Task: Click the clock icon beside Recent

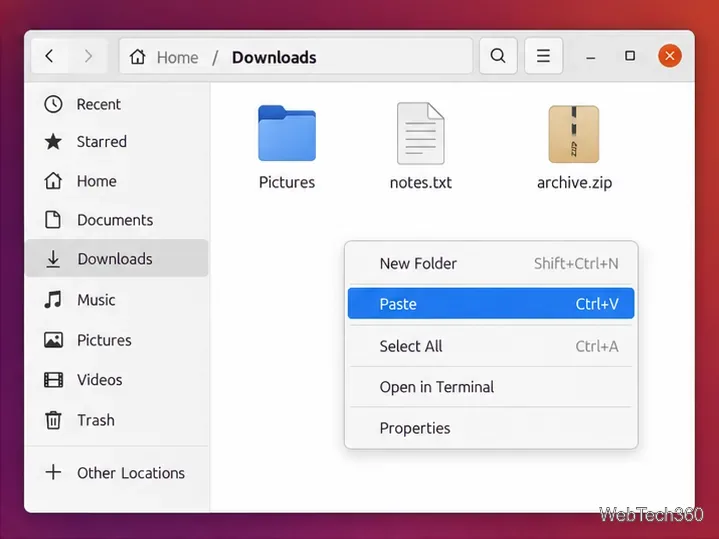Action: [x=53, y=105]
